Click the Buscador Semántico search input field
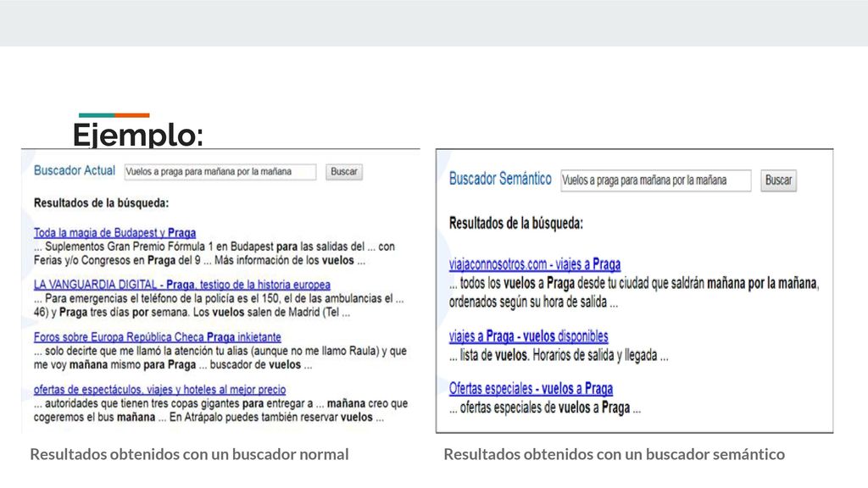This screenshot has height=488, width=868. pyautogui.click(x=656, y=180)
